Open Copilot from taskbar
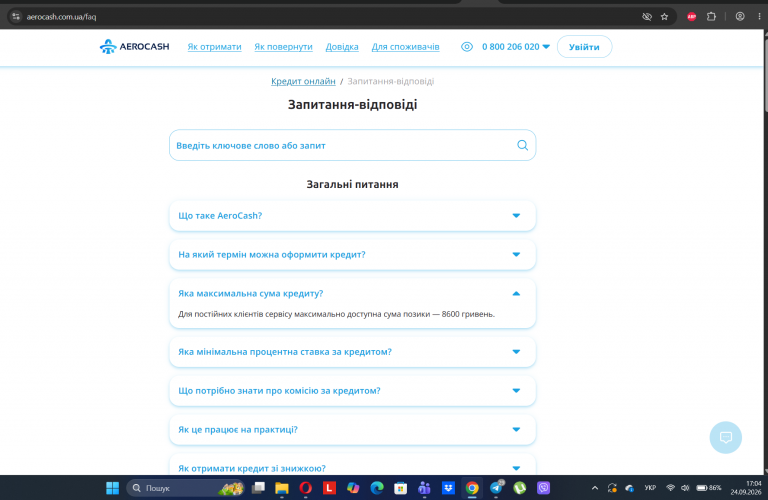 point(353,488)
